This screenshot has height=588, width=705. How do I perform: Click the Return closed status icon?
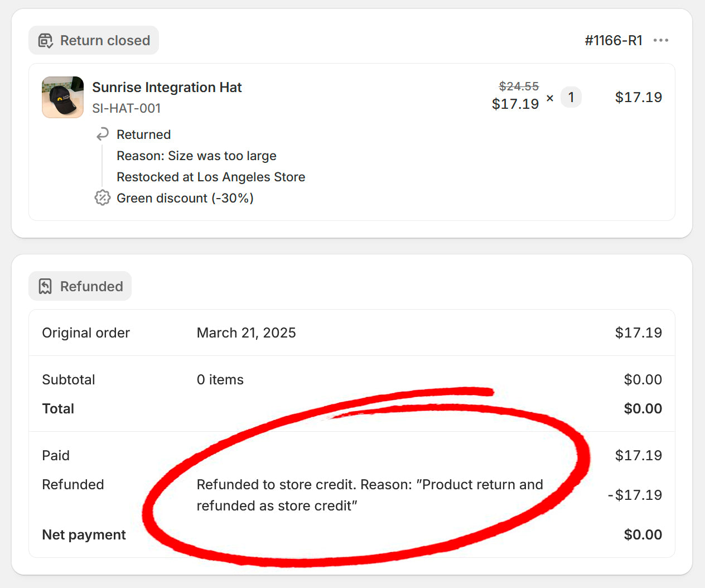click(x=46, y=41)
